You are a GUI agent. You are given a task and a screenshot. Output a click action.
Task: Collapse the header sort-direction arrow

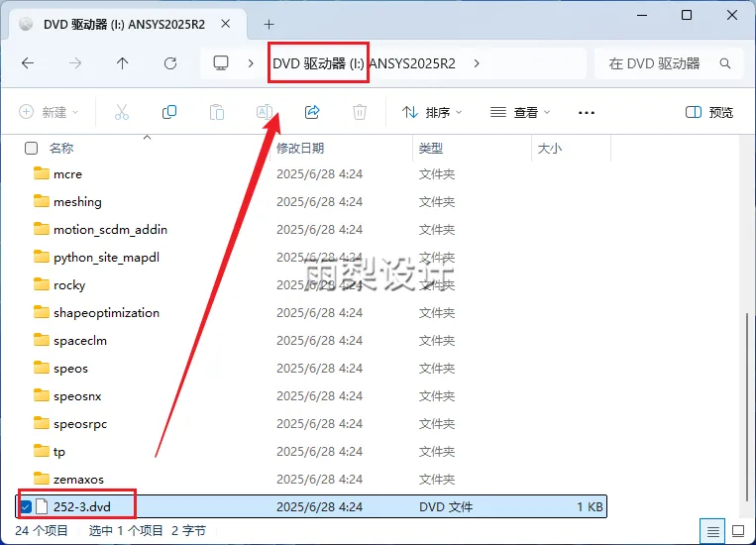(147, 138)
